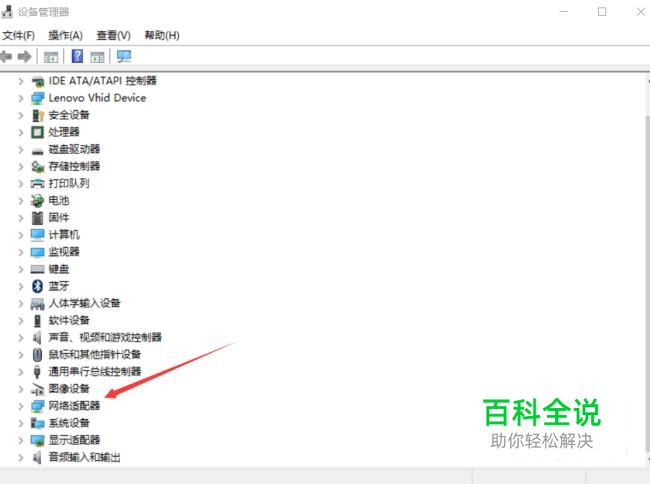
Task: Select the Lenovo Vhid Device label
Action: [97, 98]
